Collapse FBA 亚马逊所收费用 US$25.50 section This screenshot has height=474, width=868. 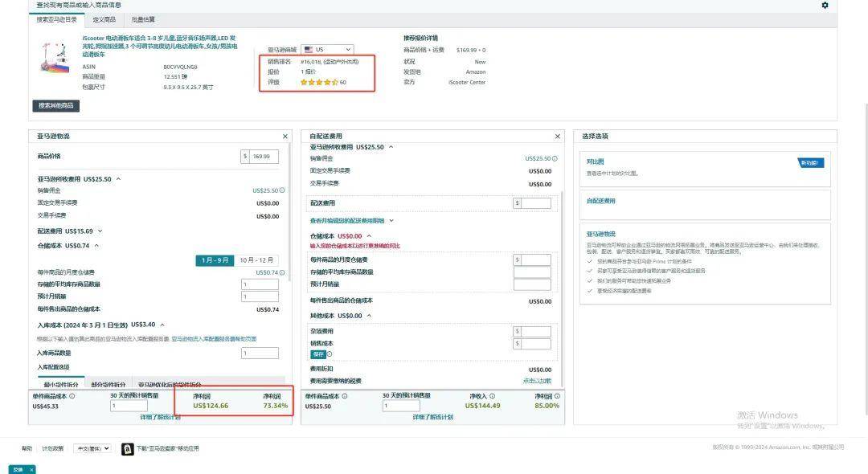[x=118, y=179]
